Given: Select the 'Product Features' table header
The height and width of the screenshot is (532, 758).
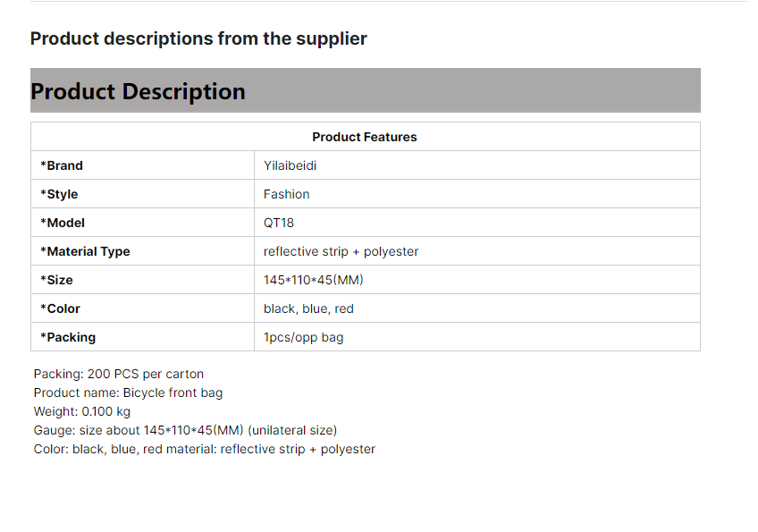Looking at the screenshot, I should [365, 137].
